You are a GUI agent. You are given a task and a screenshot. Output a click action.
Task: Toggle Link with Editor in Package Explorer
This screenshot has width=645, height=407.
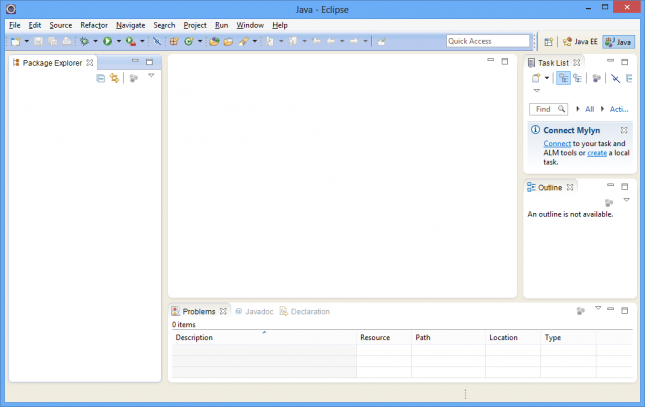[115, 78]
